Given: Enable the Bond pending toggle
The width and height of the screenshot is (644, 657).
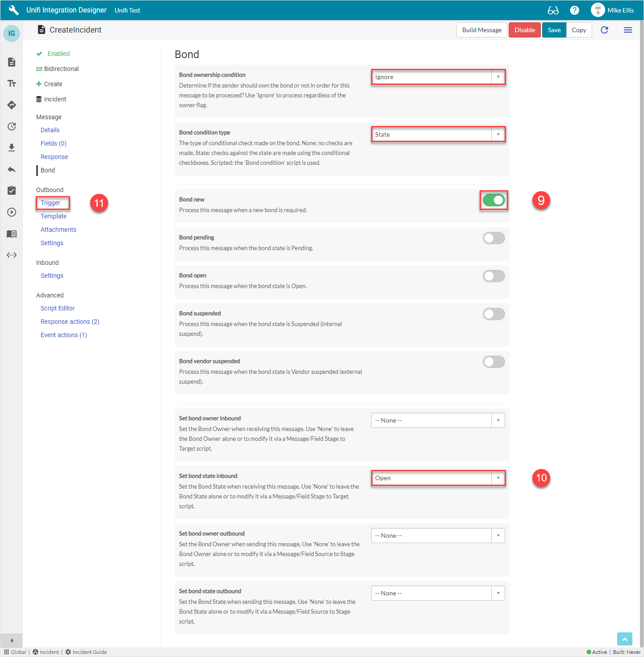Looking at the screenshot, I should [x=493, y=238].
